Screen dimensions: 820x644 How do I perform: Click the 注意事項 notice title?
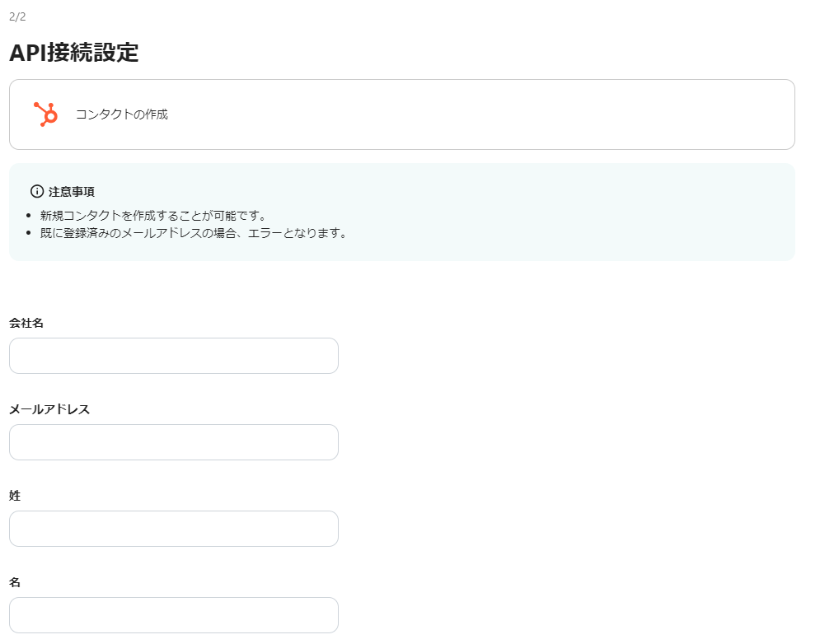(x=72, y=190)
